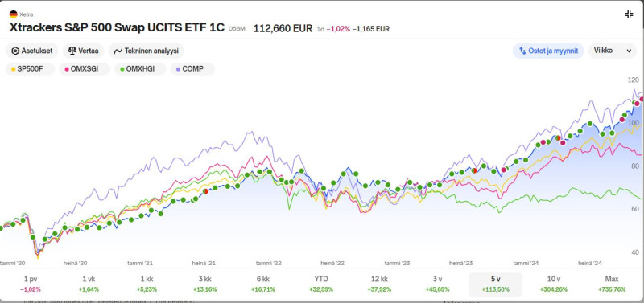644x303 pixels.
Task: Click the purple color dot of COMP
Action: (178, 69)
